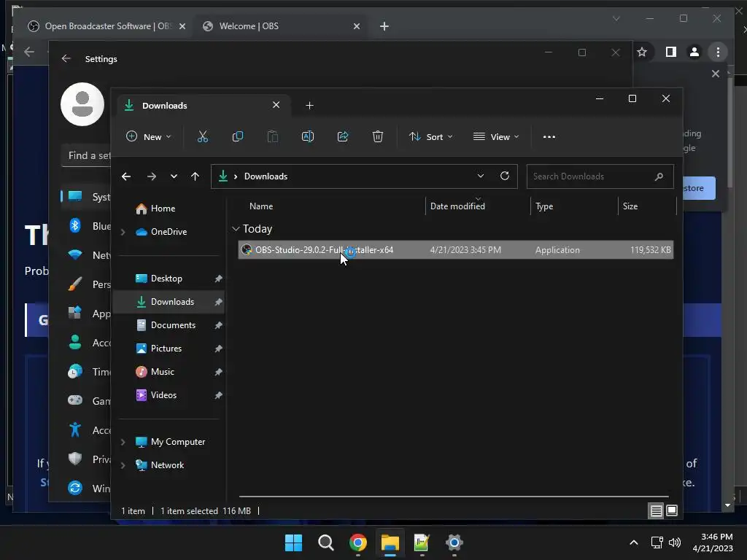Select Videos in navigation pane
The width and height of the screenshot is (747, 560).
(163, 395)
